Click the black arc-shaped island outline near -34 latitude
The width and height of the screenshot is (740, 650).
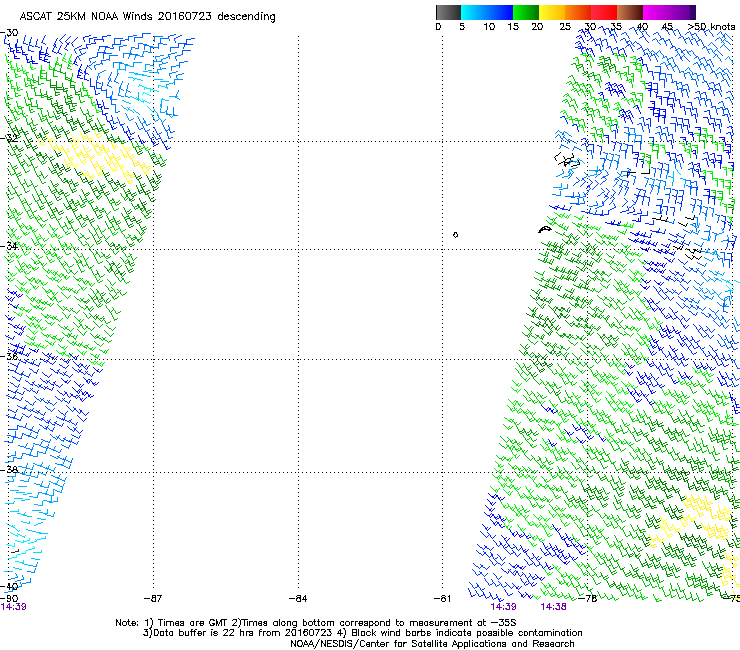(545, 230)
